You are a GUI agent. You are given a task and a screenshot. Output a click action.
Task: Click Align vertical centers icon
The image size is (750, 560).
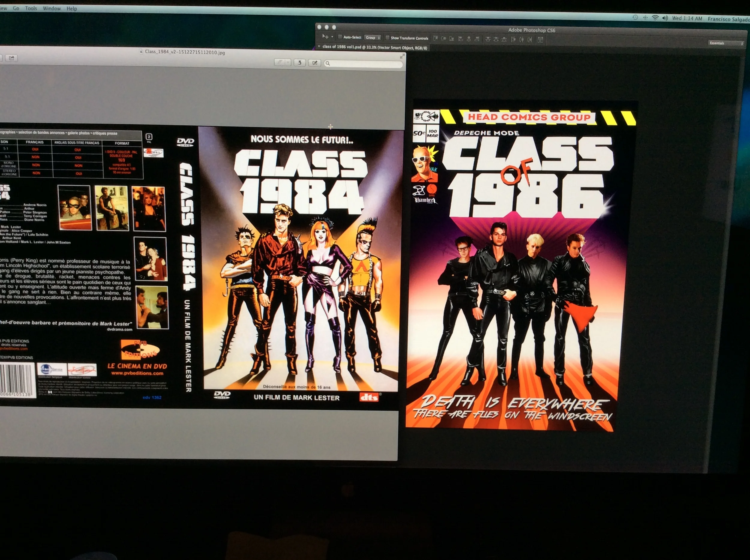[x=443, y=39]
